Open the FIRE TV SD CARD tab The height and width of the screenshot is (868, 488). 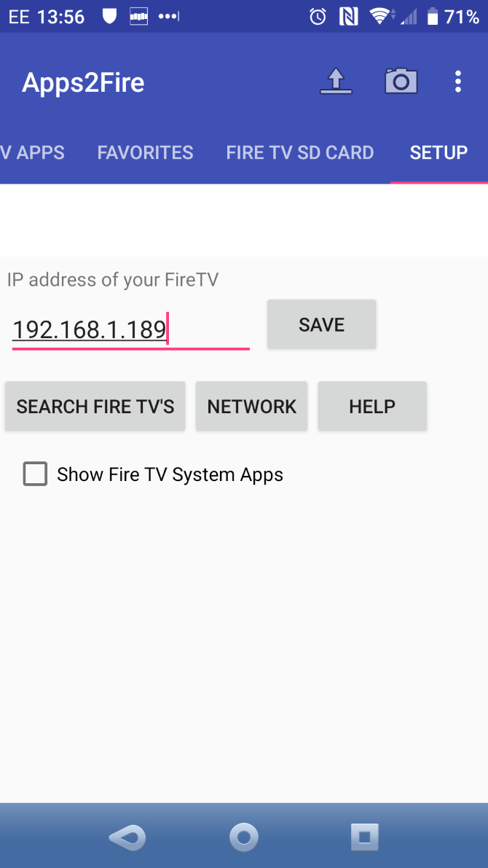coord(299,152)
